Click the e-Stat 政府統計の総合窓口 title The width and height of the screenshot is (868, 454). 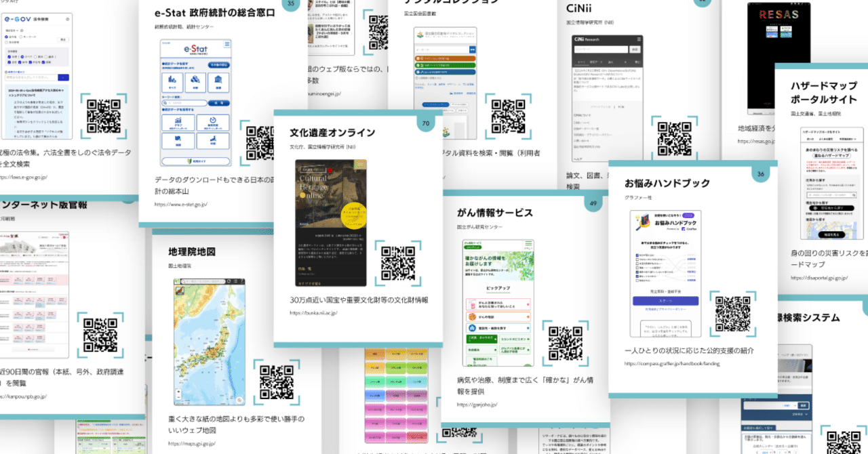point(215,13)
